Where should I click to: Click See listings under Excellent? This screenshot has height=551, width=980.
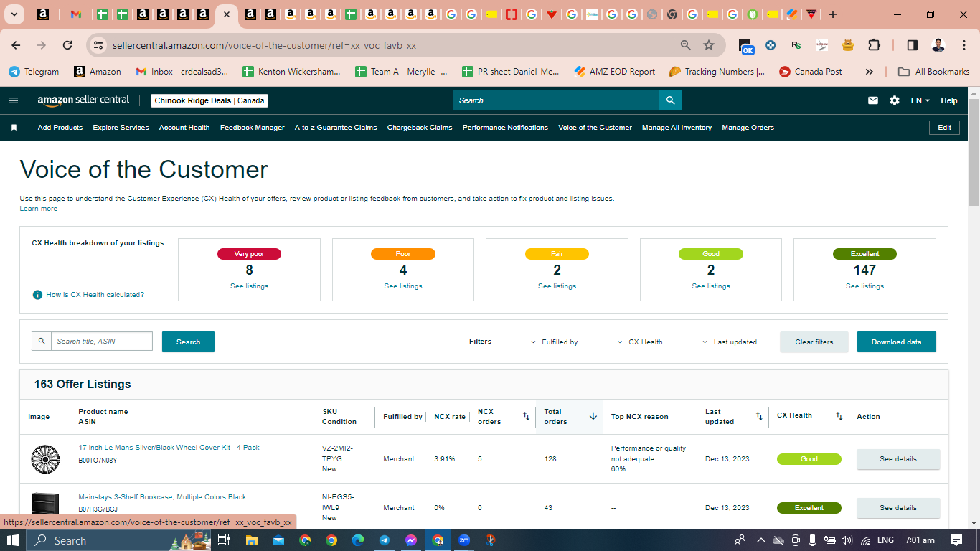point(864,286)
